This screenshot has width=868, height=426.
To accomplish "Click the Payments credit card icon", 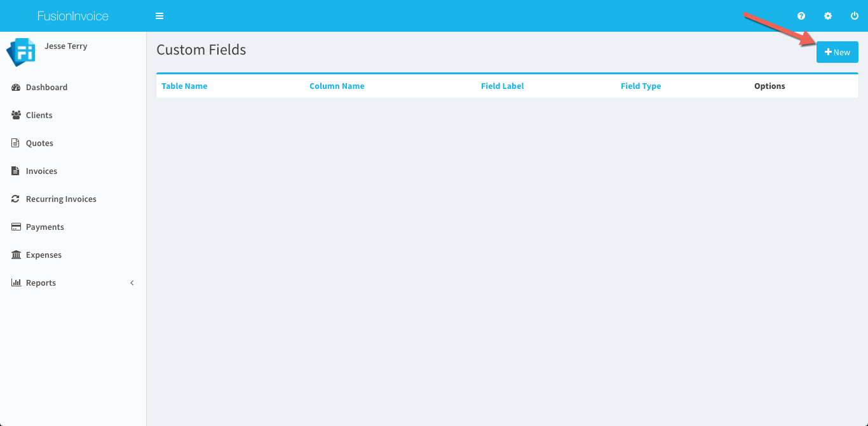I will click(16, 227).
